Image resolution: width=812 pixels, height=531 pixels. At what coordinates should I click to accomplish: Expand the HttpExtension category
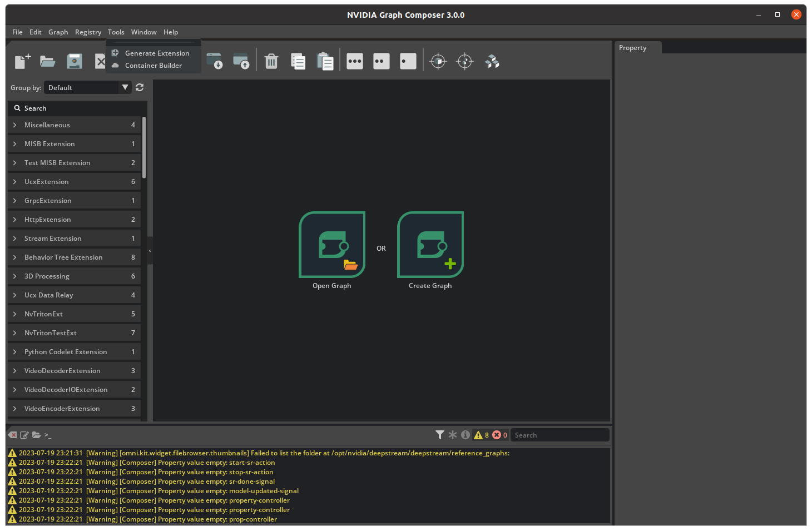75,220
